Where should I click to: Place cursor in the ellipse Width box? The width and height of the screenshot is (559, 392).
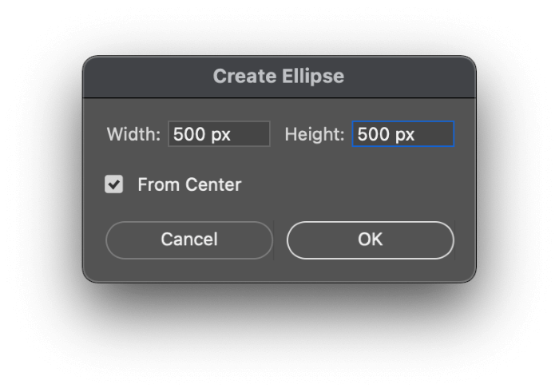(x=219, y=134)
